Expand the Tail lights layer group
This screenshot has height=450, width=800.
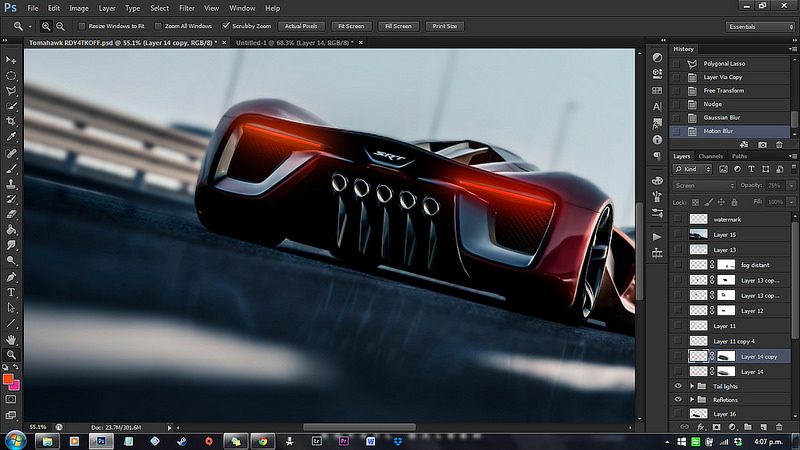tap(692, 384)
